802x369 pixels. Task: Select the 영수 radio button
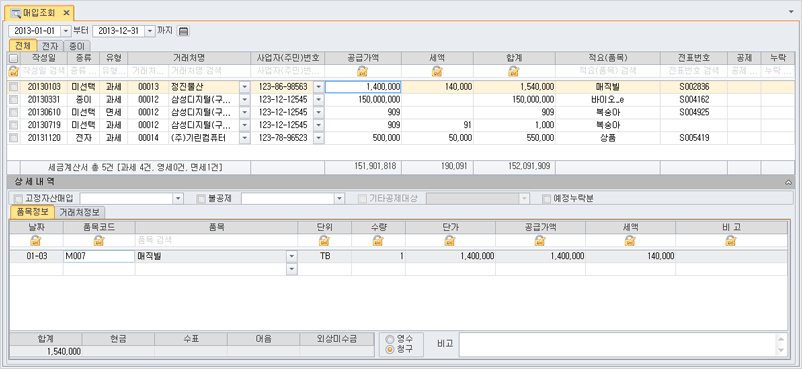(391, 339)
